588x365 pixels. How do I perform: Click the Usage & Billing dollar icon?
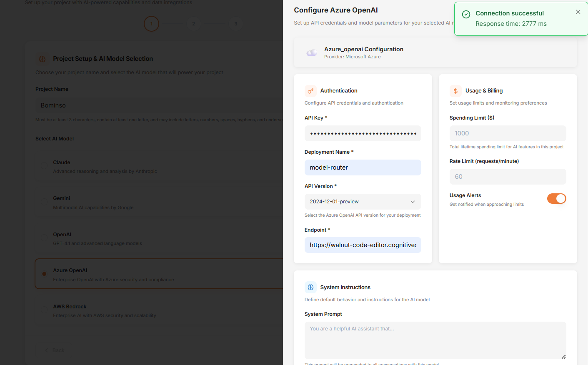coord(455,91)
